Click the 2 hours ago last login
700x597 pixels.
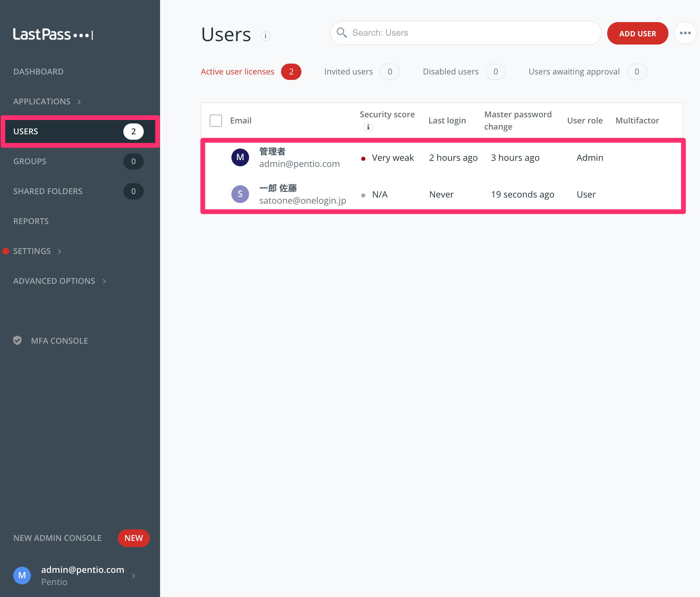click(x=453, y=158)
